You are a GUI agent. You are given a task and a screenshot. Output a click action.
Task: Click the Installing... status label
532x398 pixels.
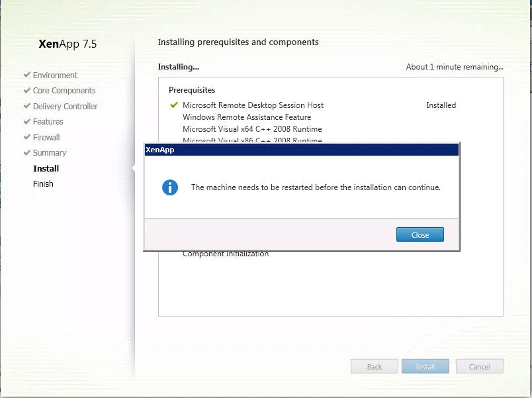179,67
